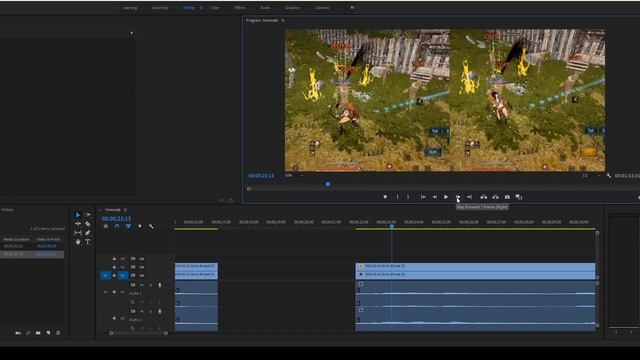The height and width of the screenshot is (360, 640).
Task: Open playback resolution dropdown in Program Monitor
Action: (591, 176)
